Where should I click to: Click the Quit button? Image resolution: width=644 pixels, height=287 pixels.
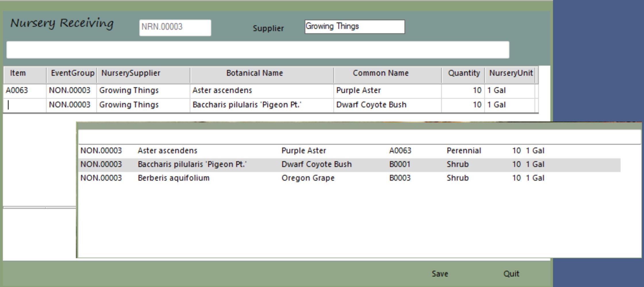(511, 273)
